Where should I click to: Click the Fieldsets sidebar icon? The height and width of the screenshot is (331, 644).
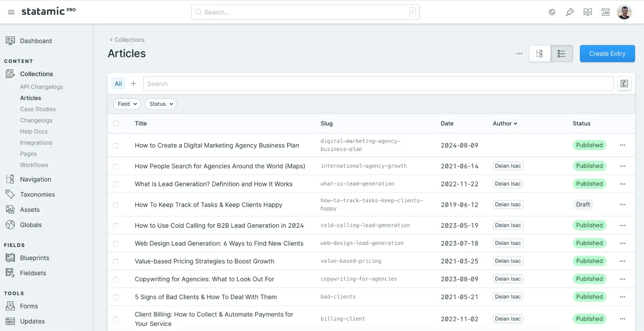tap(10, 273)
